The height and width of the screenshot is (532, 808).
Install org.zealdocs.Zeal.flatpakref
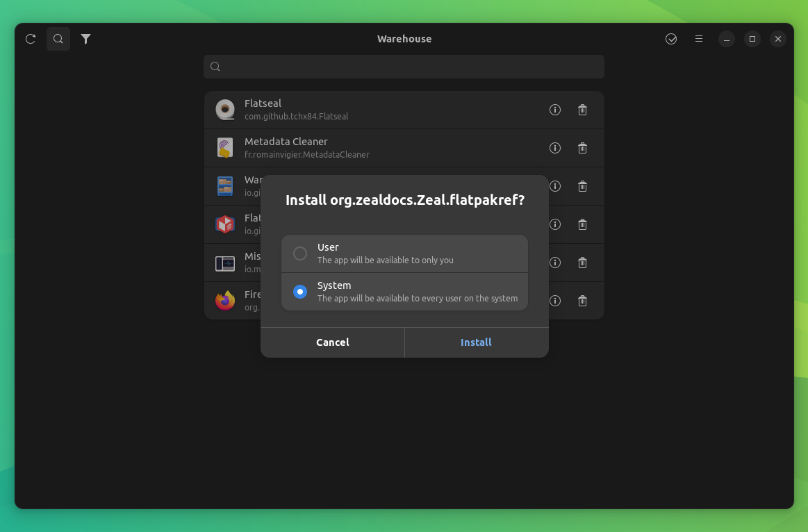coord(476,342)
